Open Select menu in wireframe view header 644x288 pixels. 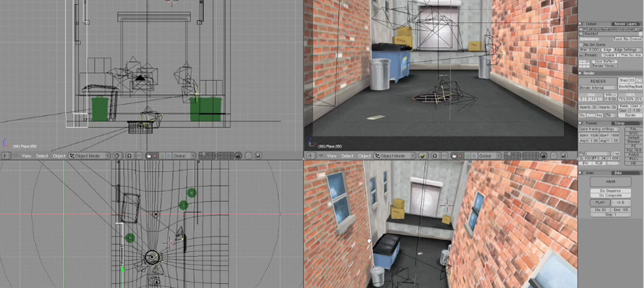point(42,156)
